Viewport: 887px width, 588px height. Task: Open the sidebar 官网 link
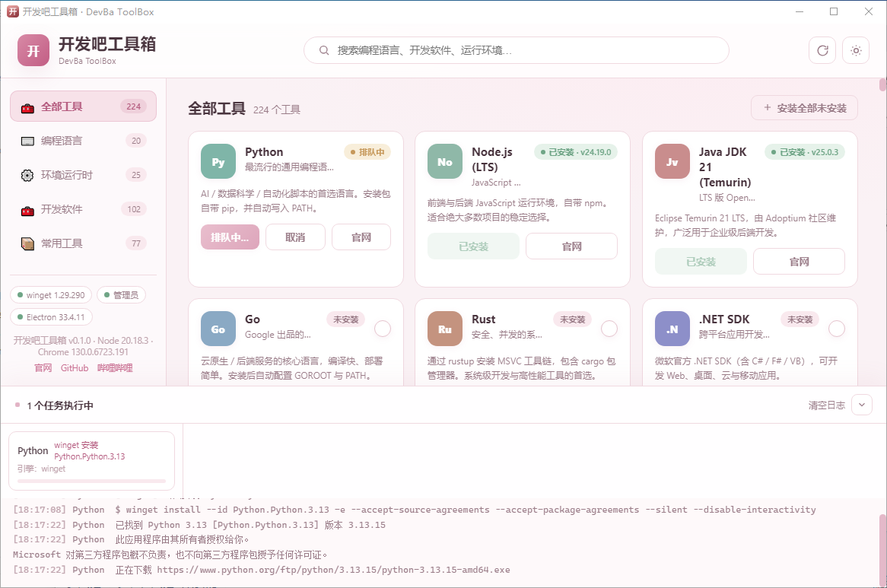[x=43, y=368]
